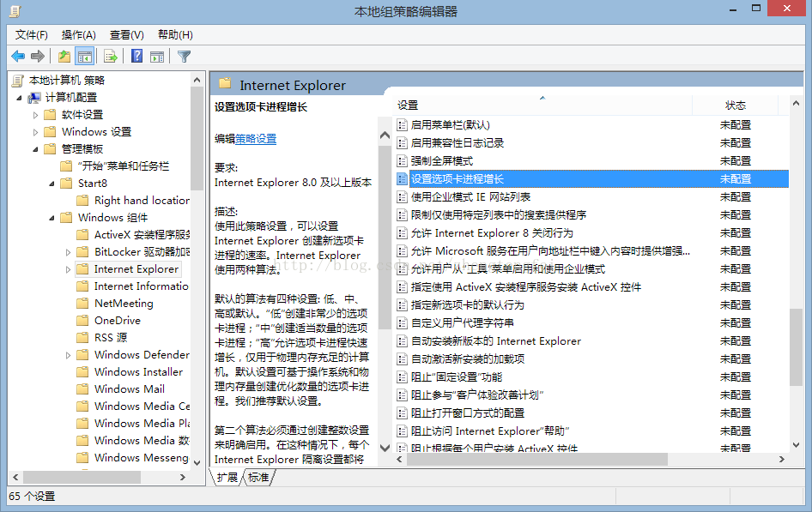Click the folder icon of NetMeeting
The height and width of the screenshot is (512, 812).
point(82,303)
